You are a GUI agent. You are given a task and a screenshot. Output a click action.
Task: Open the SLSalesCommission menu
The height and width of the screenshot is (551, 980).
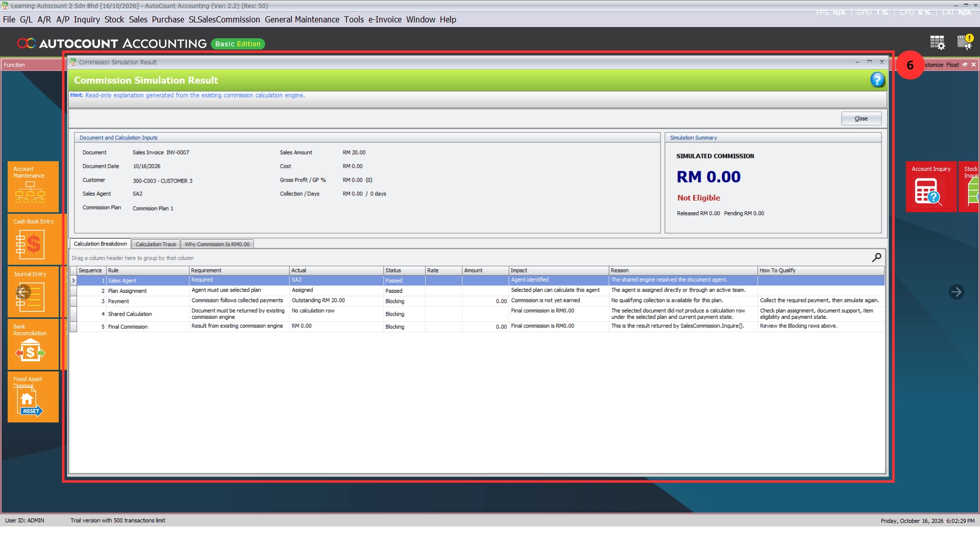coord(224,19)
